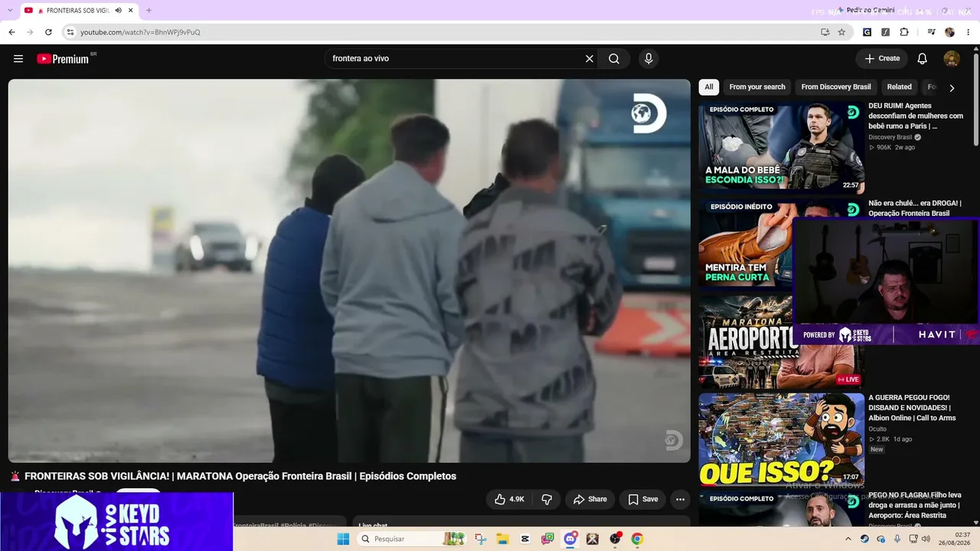Open YouTube notifications bell

pos(923,59)
